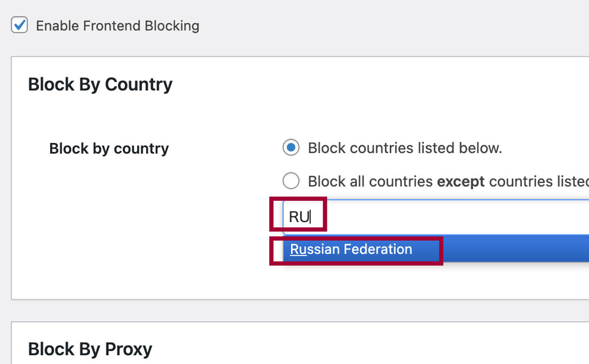Click the "Enable Frontend Blocking" label text
Screen dimensions: 589x364
click(x=117, y=26)
